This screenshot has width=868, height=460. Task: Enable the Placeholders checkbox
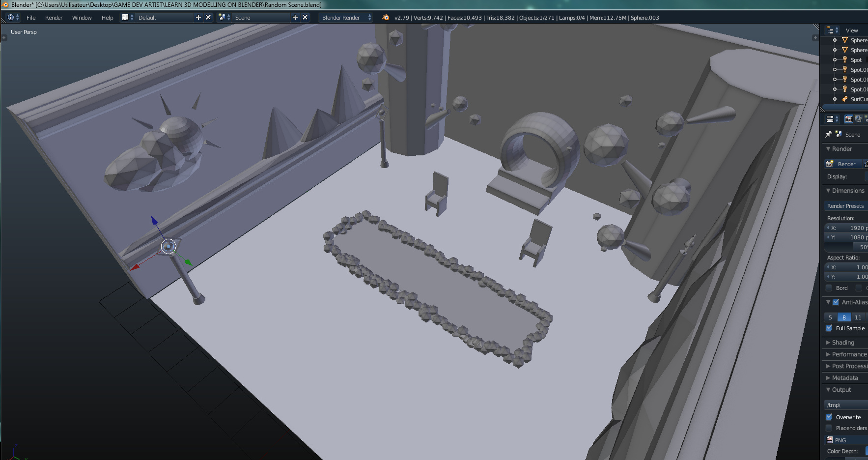(829, 428)
